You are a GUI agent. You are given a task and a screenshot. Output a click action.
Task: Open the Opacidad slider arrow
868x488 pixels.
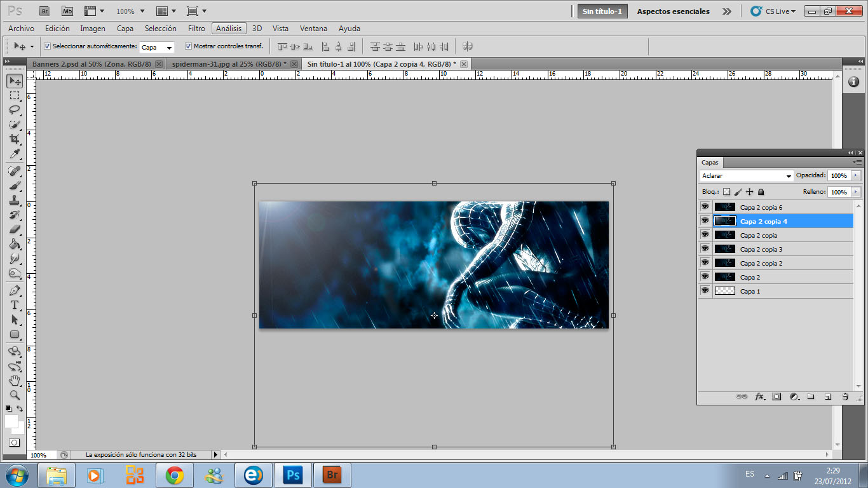click(855, 175)
